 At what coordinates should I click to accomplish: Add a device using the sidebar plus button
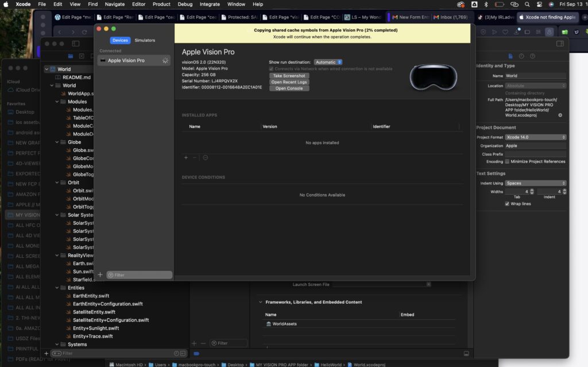pos(100,275)
